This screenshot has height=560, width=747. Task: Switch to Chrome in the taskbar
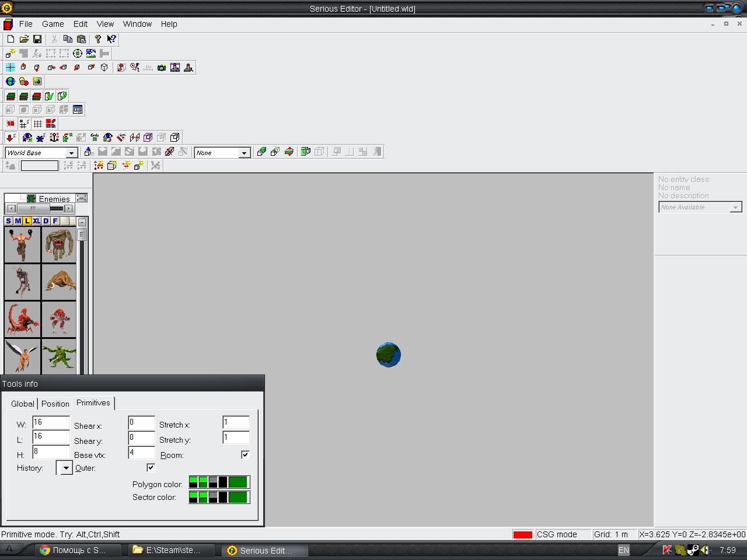tap(78, 550)
